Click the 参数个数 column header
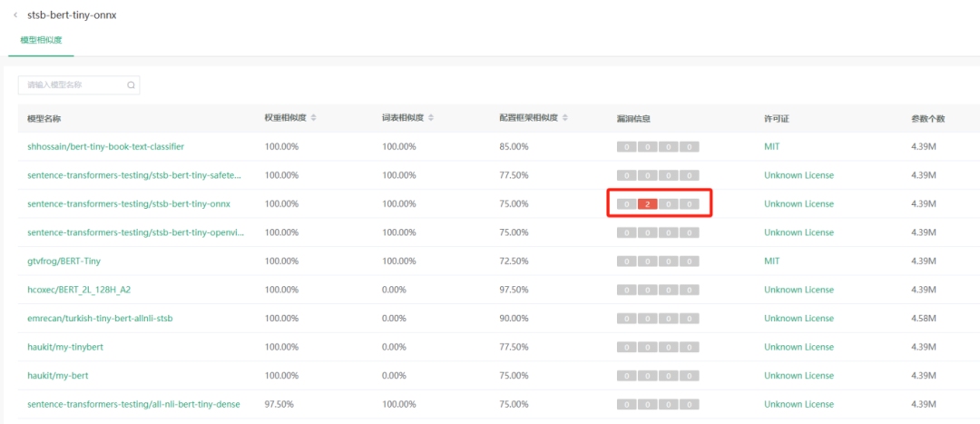The width and height of the screenshot is (980, 424). 927,118
